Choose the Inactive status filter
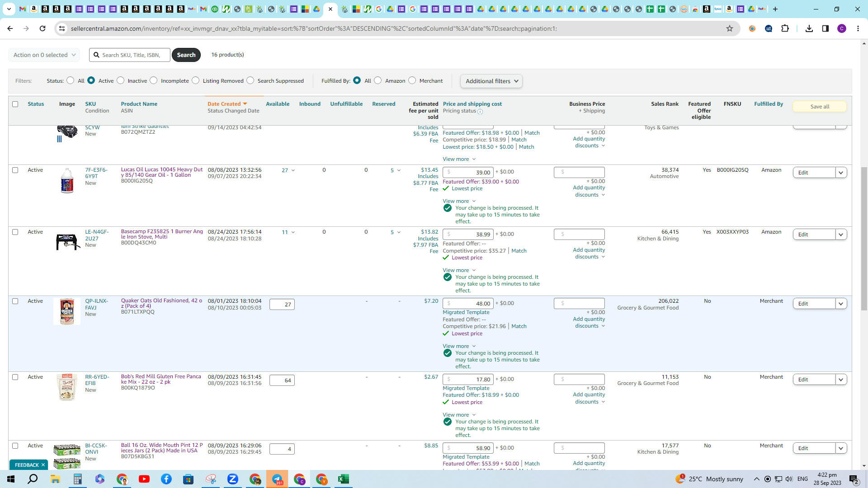868x488 pixels. [x=121, y=80]
